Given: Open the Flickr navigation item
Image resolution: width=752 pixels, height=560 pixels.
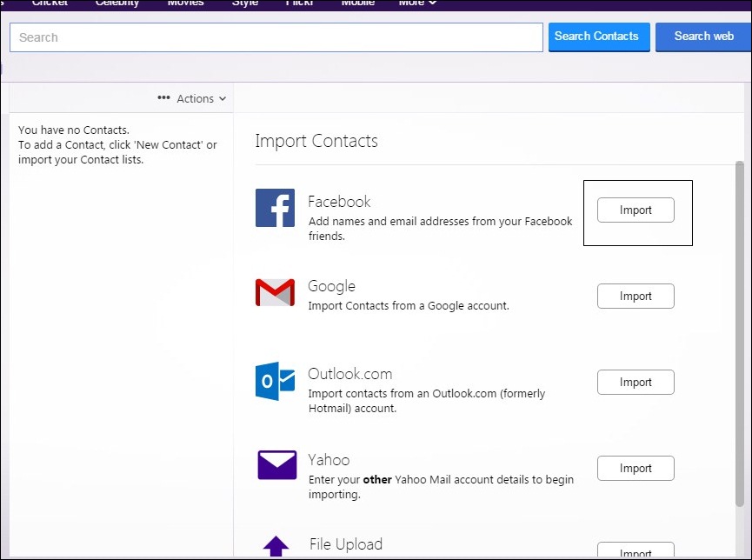Looking at the screenshot, I should (x=299, y=3).
